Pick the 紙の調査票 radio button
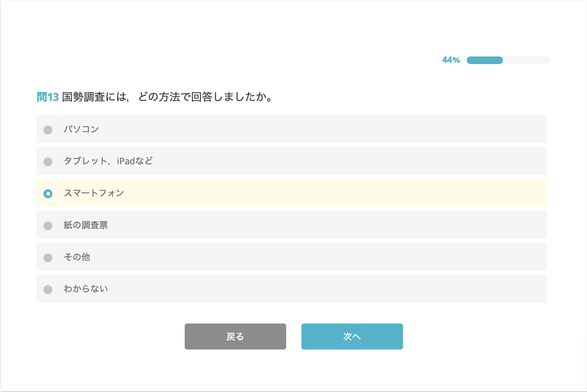Screen dimensions: 587x392 coord(48,226)
